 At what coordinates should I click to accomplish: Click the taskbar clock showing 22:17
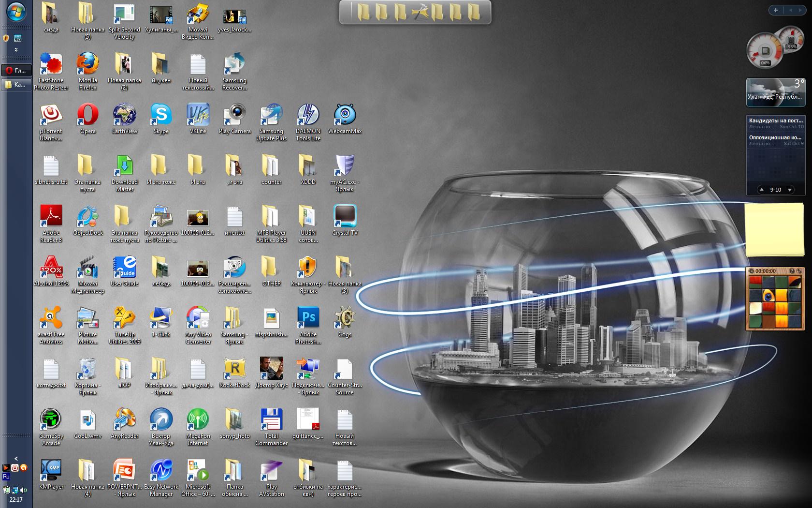[16, 500]
